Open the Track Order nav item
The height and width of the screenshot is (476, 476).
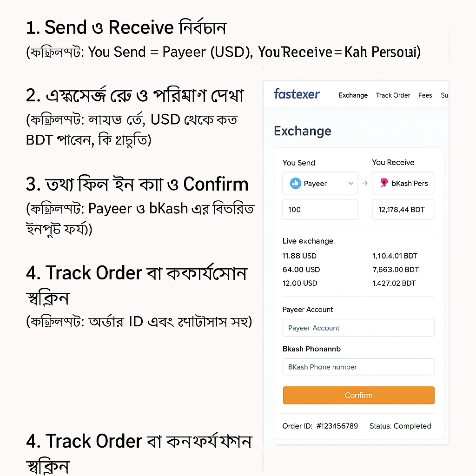click(393, 95)
